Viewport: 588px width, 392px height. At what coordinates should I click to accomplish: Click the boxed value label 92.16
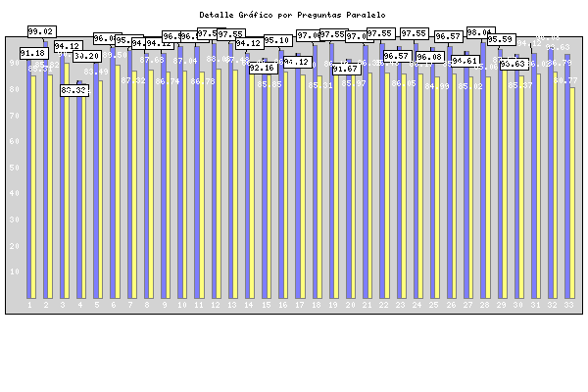click(264, 68)
